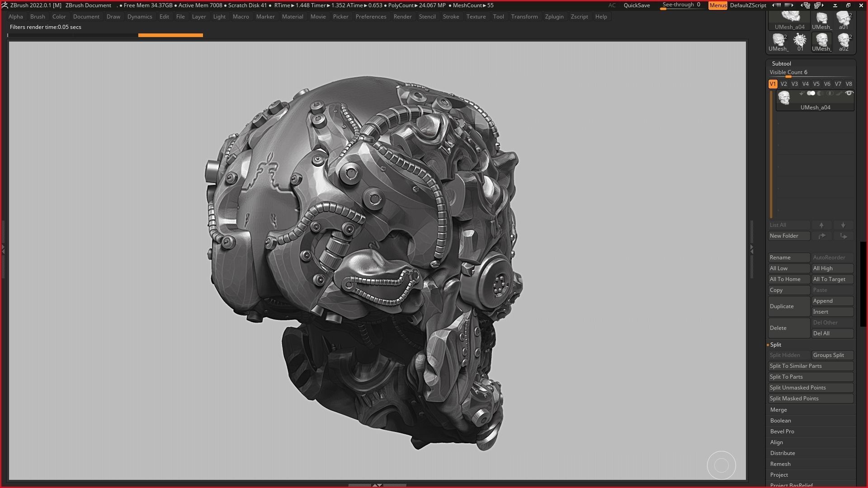Click the Duplicate subtool button

(x=789, y=306)
